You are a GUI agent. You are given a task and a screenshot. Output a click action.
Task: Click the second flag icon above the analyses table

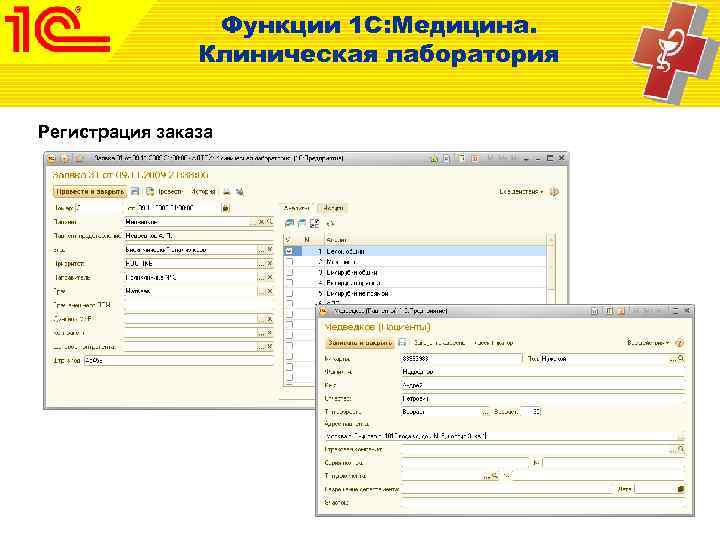(x=302, y=224)
